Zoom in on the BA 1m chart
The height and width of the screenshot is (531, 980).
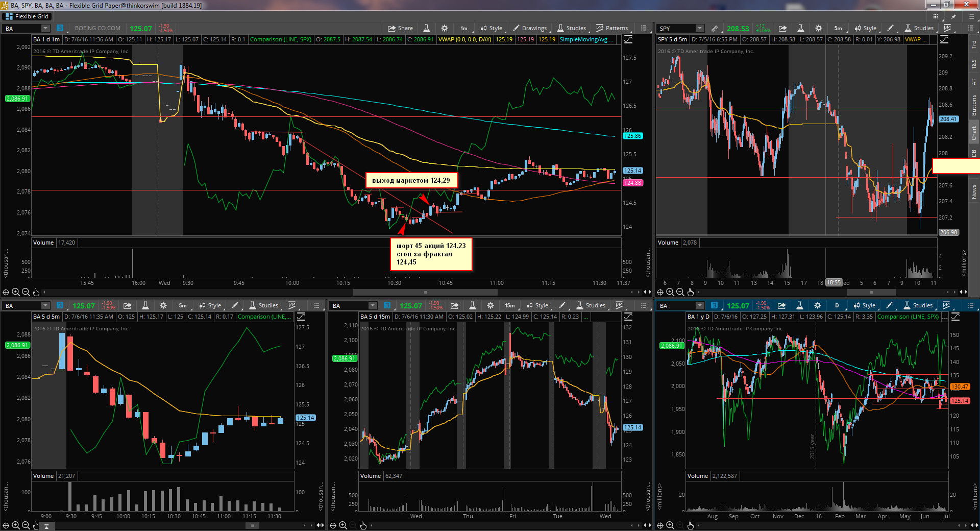coord(16,292)
